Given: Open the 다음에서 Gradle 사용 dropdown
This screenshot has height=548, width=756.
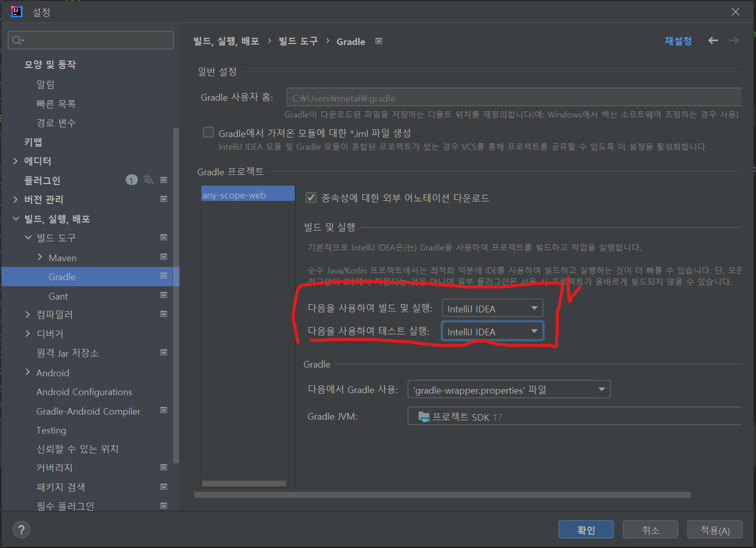Looking at the screenshot, I should 509,390.
